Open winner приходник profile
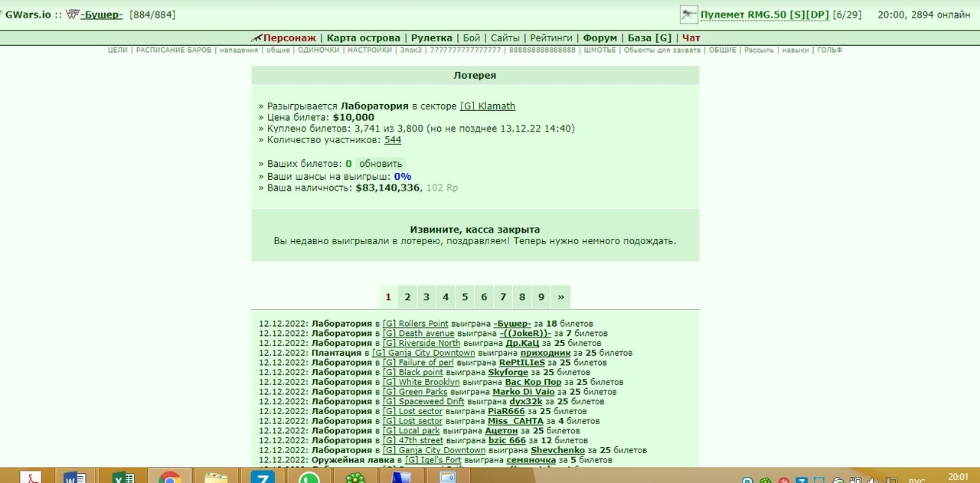 (x=545, y=353)
